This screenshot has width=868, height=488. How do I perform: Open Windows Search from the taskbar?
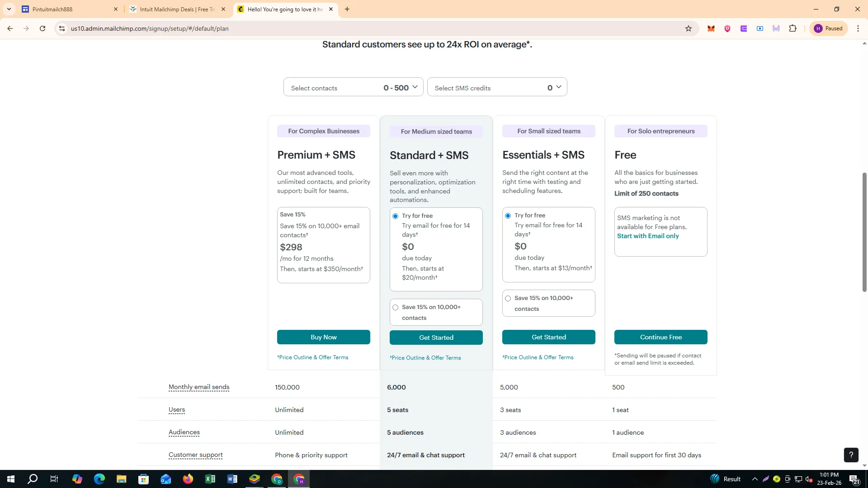(33, 479)
